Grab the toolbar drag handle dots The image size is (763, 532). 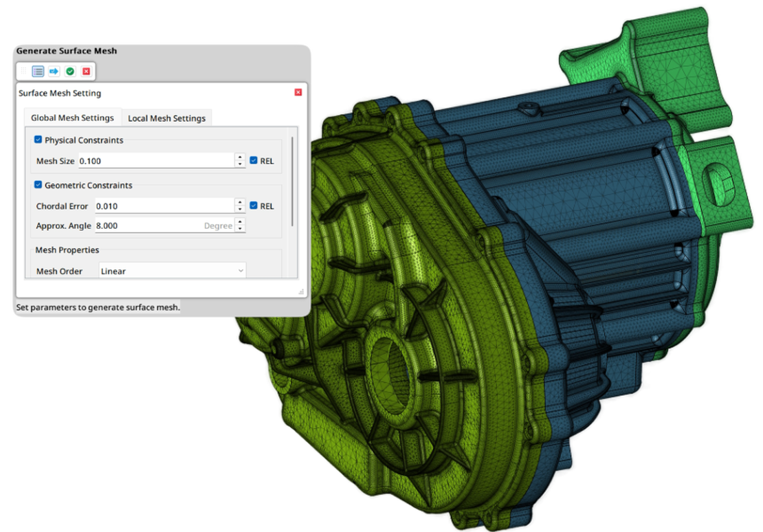[x=24, y=71]
